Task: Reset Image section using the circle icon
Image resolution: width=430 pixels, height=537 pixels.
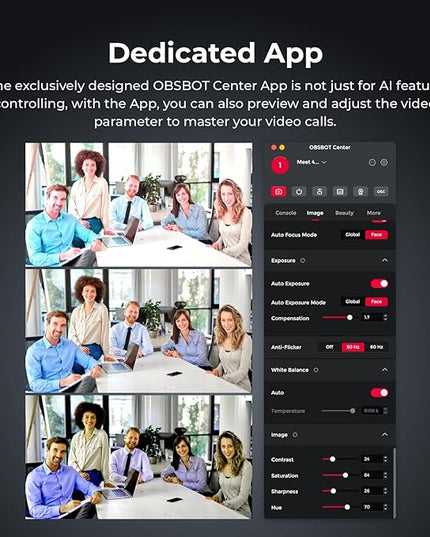Action: [x=295, y=435]
